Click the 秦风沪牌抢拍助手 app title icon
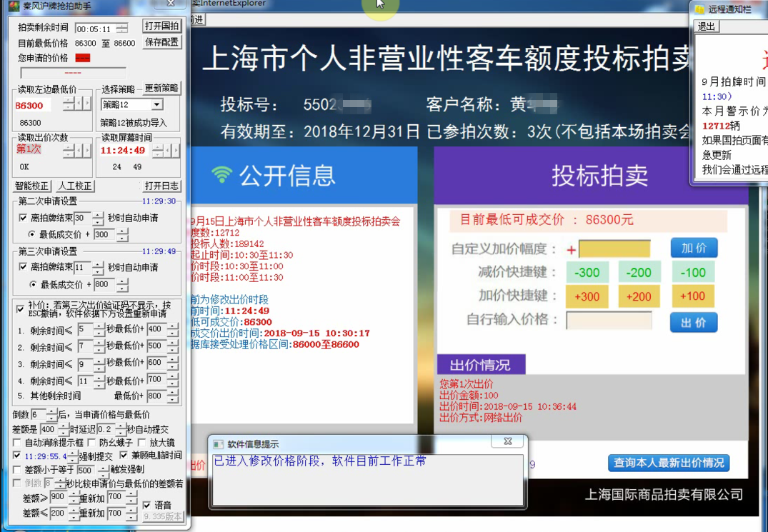The image size is (768, 532). (x=14, y=6)
